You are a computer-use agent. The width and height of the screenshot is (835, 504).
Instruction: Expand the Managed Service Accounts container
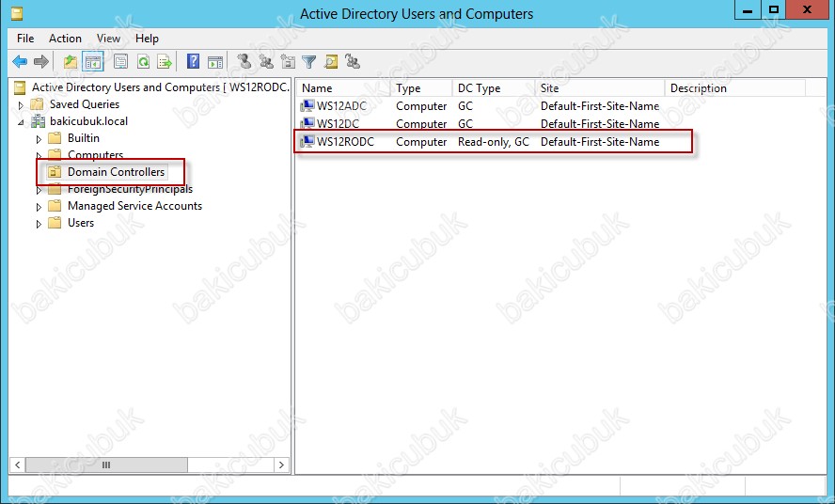point(39,207)
